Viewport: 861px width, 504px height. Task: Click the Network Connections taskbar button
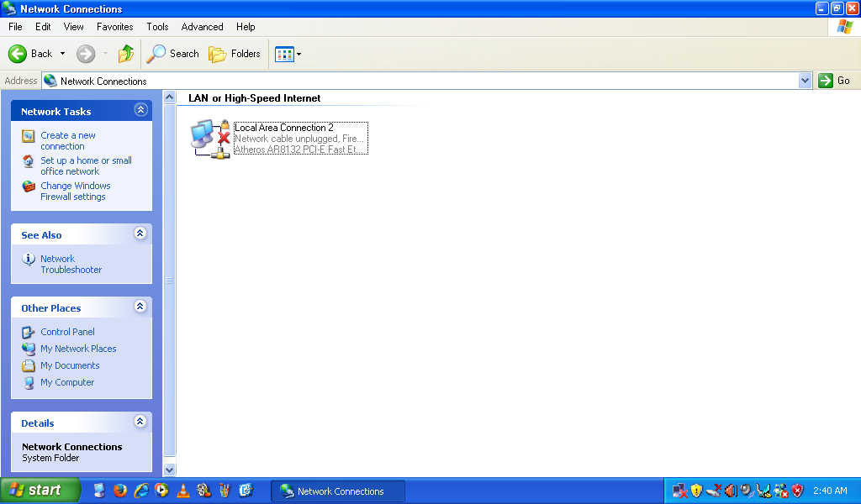[338, 491]
